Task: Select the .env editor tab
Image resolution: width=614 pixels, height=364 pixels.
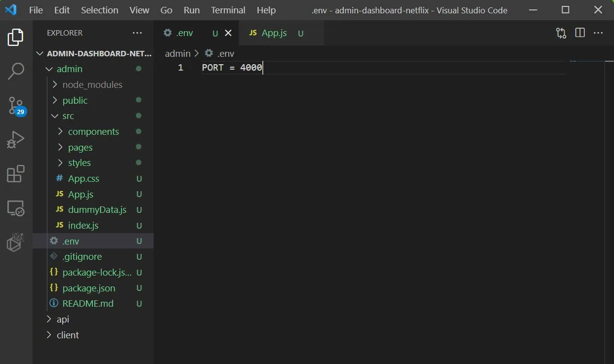Action: pos(196,33)
